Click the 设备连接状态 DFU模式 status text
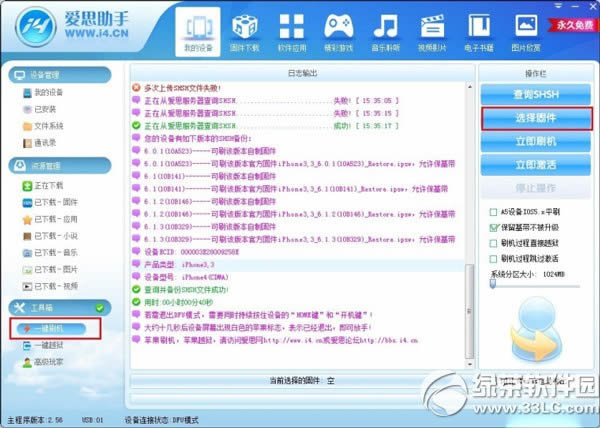600x428 pixels. (162, 420)
